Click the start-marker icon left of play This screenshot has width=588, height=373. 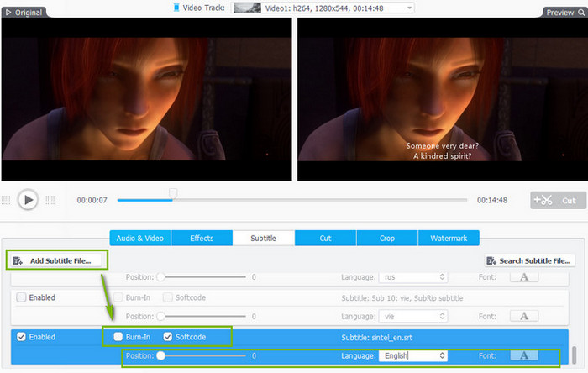(x=6, y=200)
